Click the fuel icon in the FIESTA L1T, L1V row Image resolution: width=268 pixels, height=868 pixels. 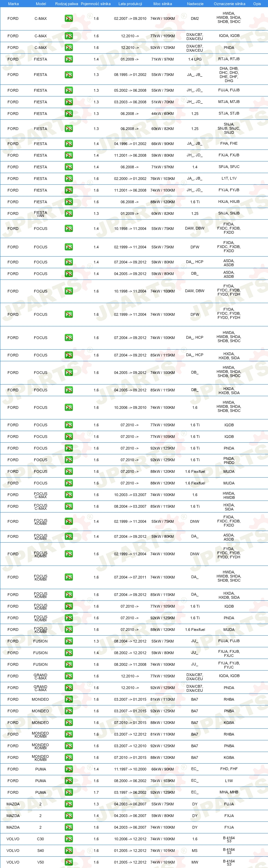pos(69,179)
